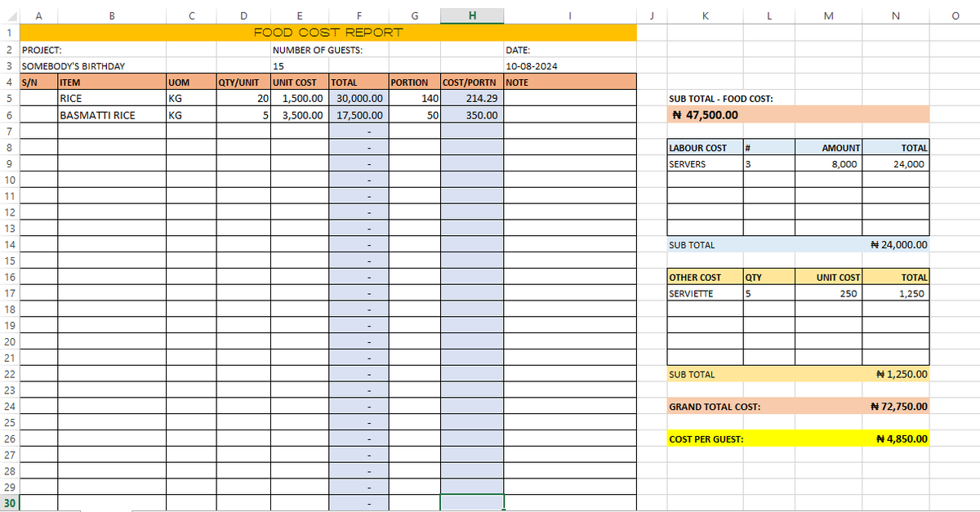Screen dimensions: 980x512
Task: Select the servers amount cell 8,000
Action: (x=828, y=163)
